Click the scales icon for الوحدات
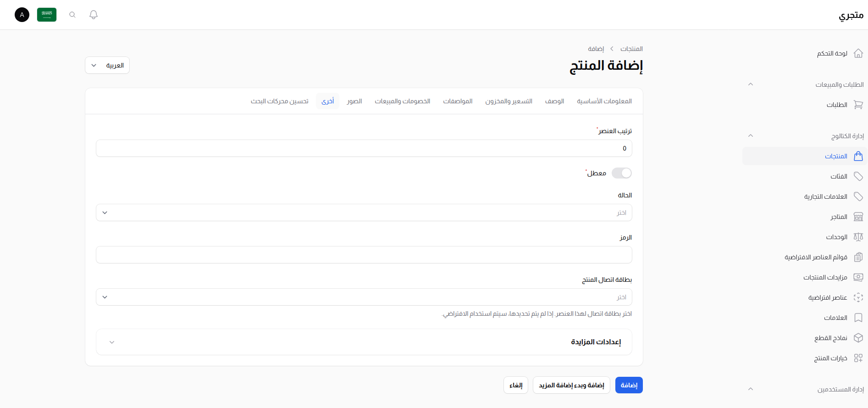Screen dimensions: 868x408 [x=858, y=237]
